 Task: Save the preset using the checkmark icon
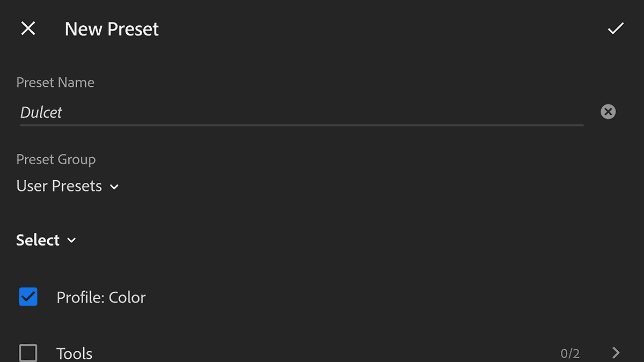(616, 28)
